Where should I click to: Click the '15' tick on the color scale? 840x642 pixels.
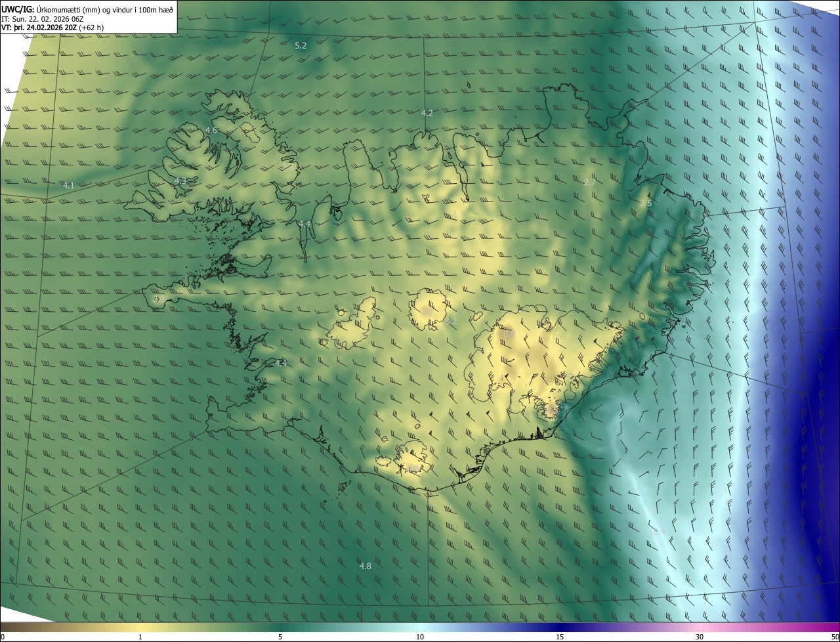(x=560, y=637)
